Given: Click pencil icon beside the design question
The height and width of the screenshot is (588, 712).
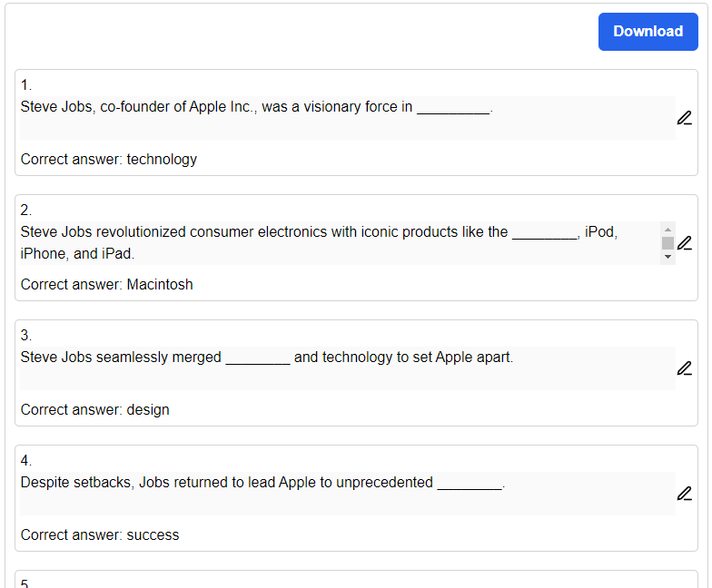Looking at the screenshot, I should [x=685, y=368].
